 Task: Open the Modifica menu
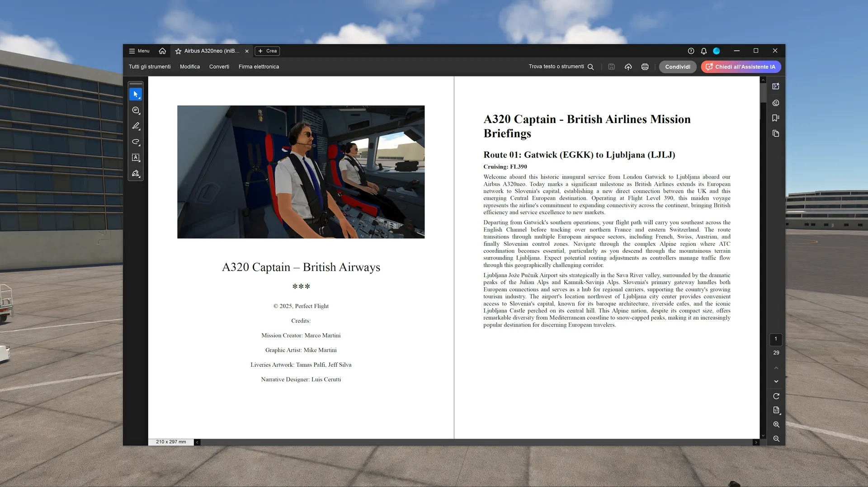pyautogui.click(x=190, y=67)
